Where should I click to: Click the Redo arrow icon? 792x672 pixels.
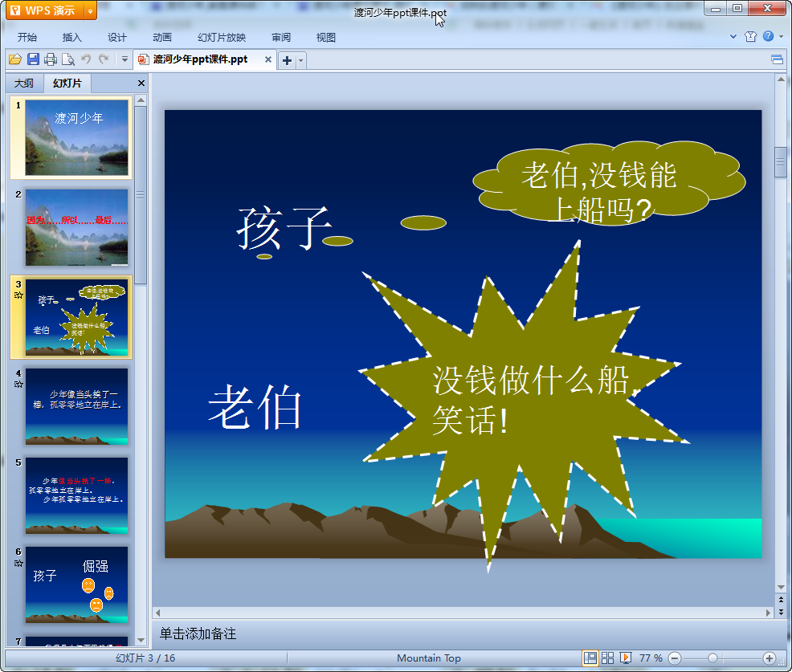(104, 59)
